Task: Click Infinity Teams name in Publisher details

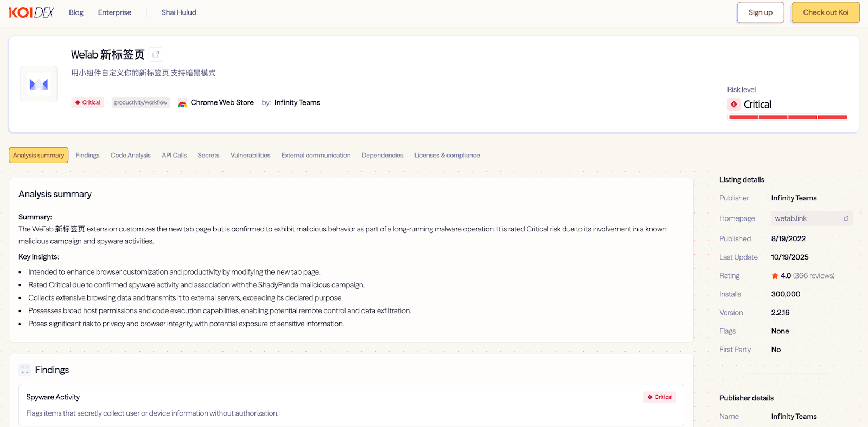Action: (x=794, y=417)
